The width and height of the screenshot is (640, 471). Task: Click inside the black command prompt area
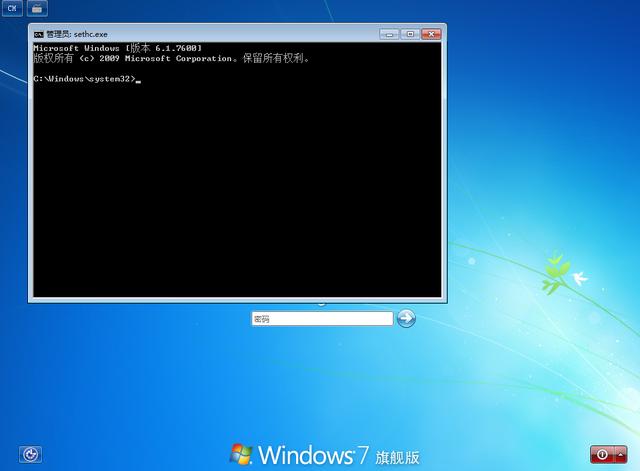coord(237,170)
